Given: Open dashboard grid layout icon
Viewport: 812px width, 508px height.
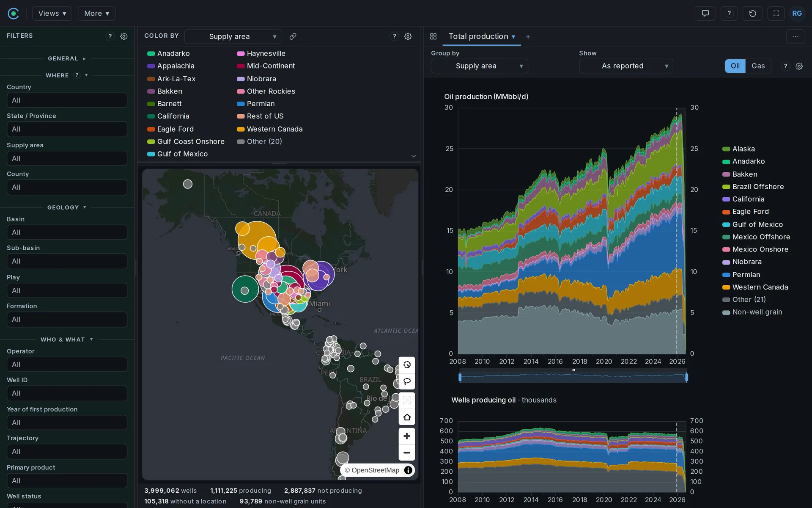Looking at the screenshot, I should coord(433,36).
